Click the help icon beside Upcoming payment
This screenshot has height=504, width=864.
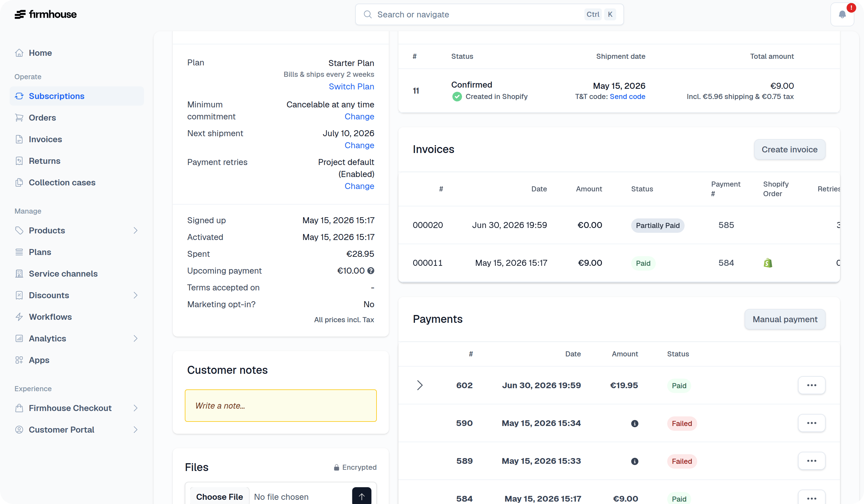[x=370, y=271]
